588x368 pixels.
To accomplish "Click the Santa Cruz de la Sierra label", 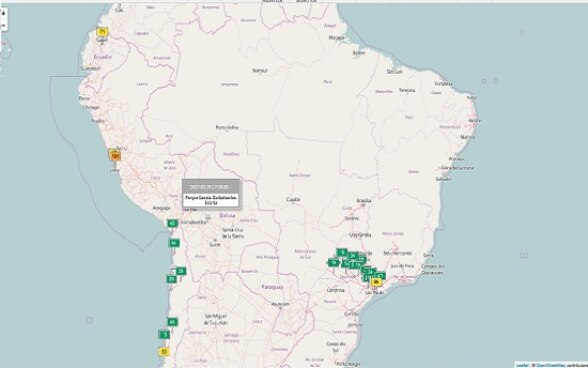I will pos(233,233).
